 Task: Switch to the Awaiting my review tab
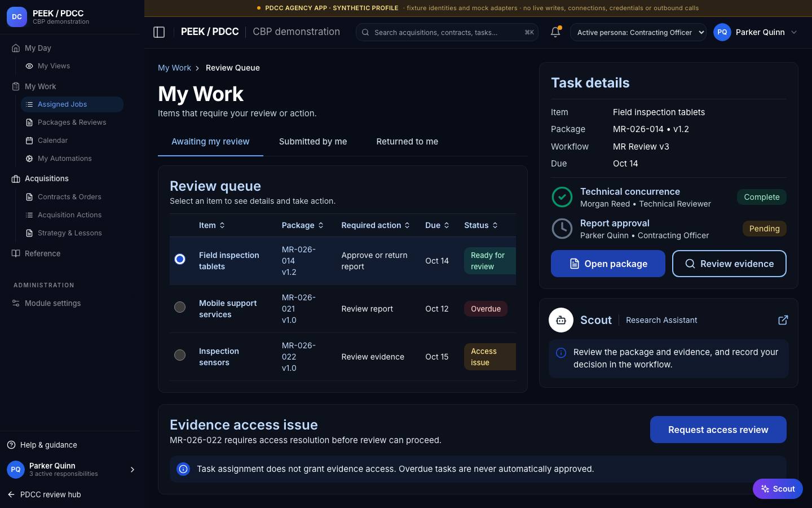point(210,142)
